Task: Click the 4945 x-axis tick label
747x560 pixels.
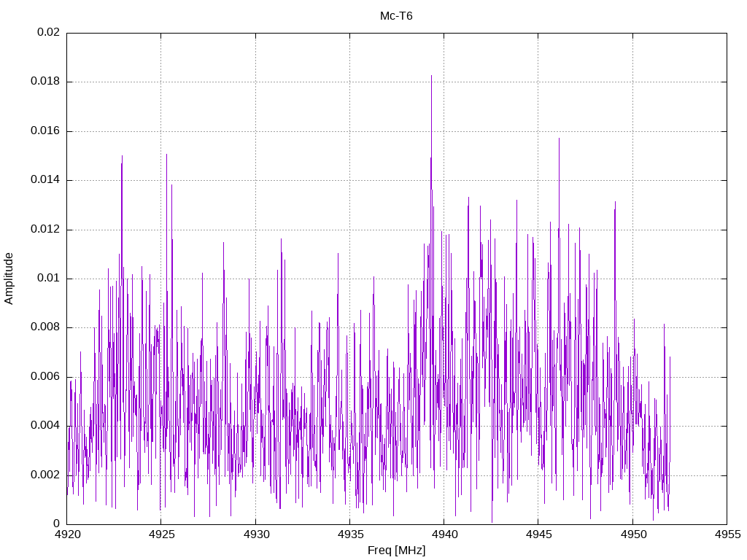Action: 539,534
